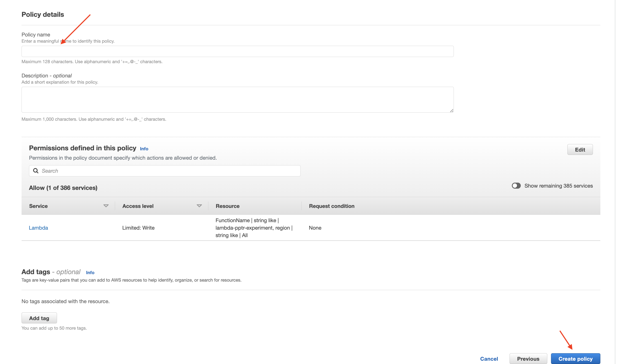Open the Lambda service link
This screenshot has height=364, width=624.
coord(38,228)
